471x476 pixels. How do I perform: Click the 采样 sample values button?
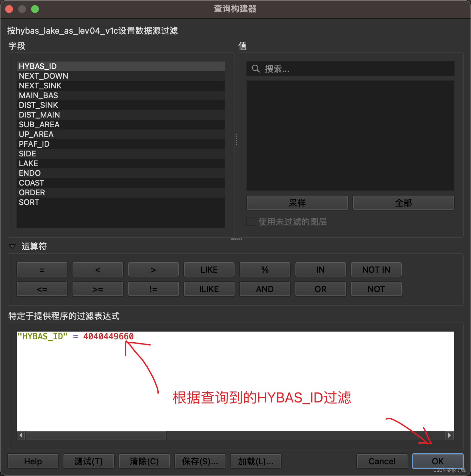coord(297,203)
